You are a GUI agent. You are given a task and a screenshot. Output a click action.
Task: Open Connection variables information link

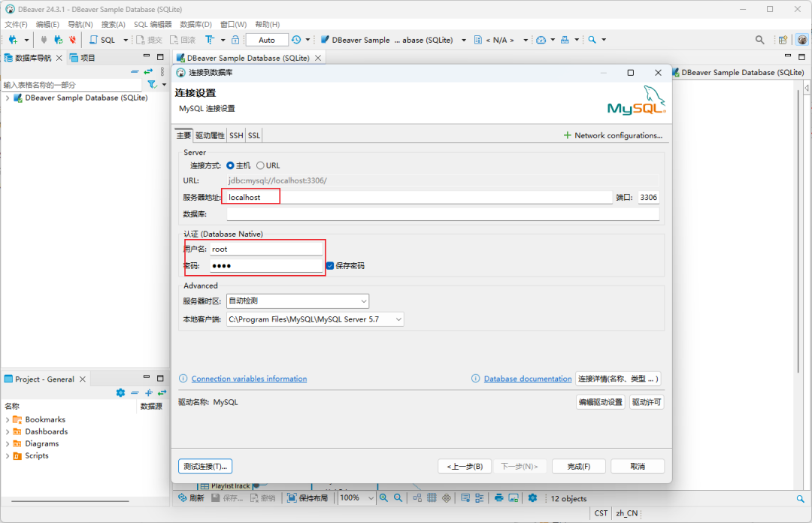click(249, 379)
